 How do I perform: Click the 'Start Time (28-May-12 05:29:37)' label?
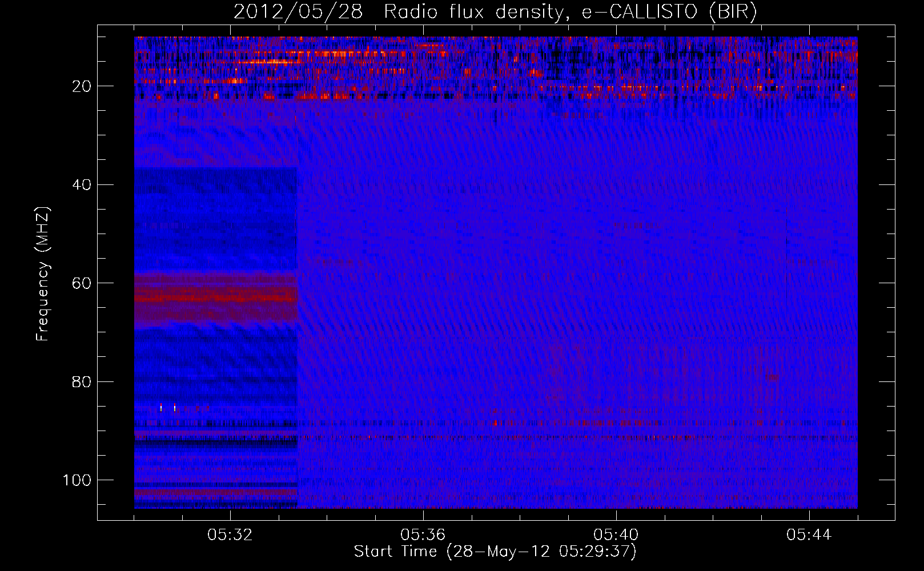point(495,552)
